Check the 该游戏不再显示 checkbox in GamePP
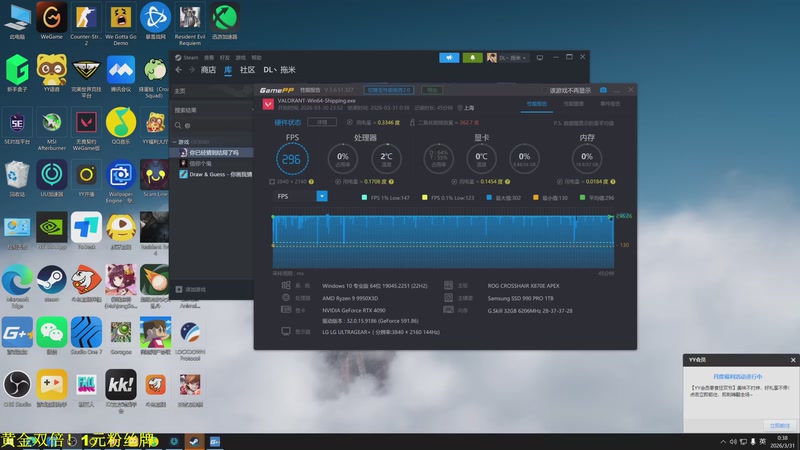Image resolution: width=800 pixels, height=450 pixels. coord(545,90)
